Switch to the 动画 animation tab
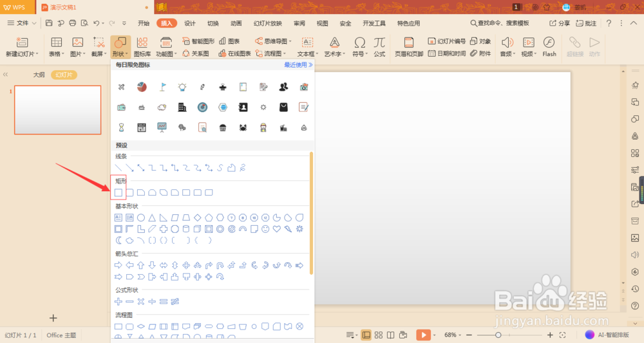Screen dimensions: 644x343 (236, 23)
